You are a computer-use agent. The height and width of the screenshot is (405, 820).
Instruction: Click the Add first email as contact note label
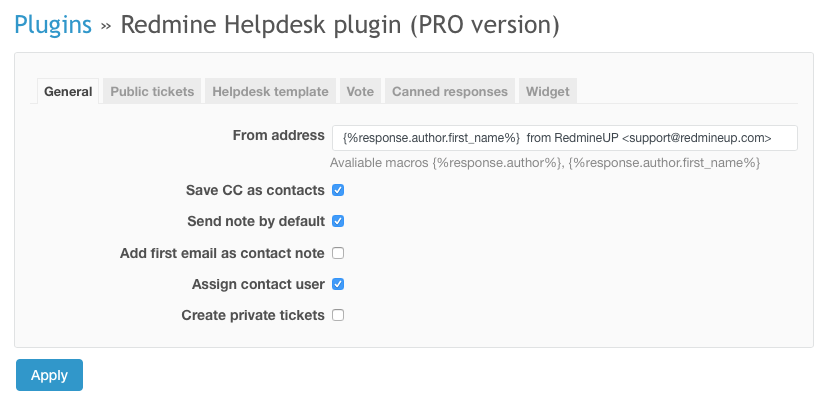[x=222, y=253]
